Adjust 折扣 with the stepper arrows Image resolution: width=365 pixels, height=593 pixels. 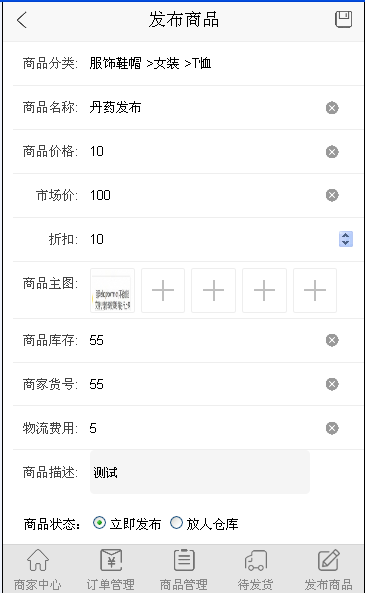click(346, 239)
